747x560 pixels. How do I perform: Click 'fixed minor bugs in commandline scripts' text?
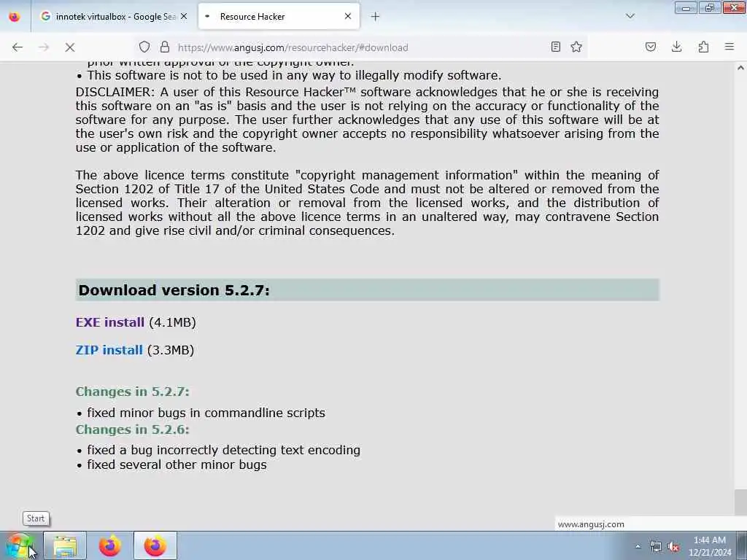click(206, 413)
